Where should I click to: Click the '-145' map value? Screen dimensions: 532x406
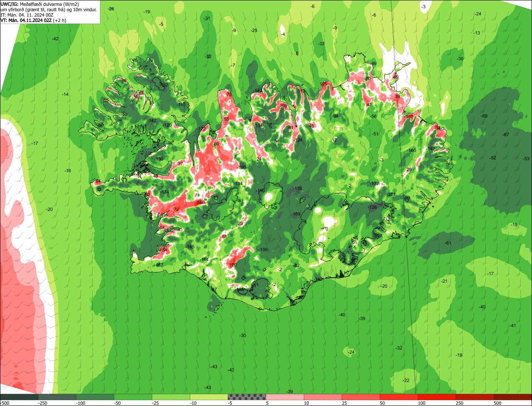coord(190,247)
